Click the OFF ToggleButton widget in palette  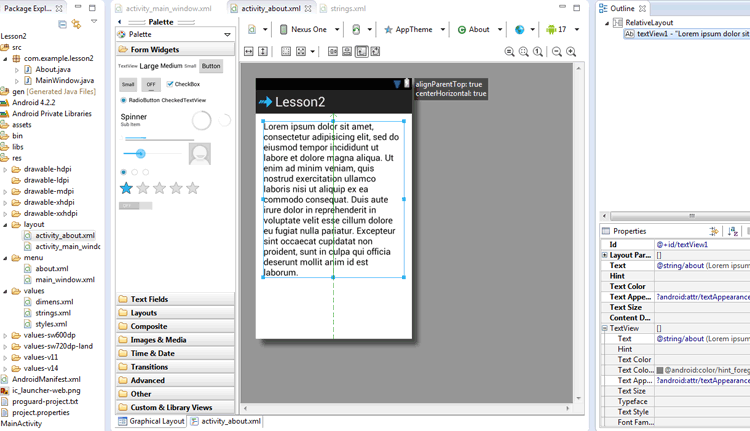pos(151,84)
